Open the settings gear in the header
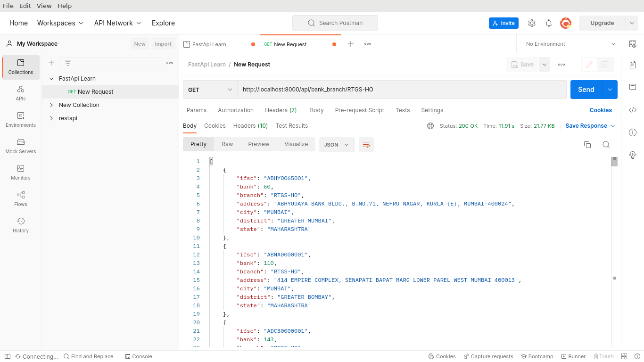Image resolution: width=644 pixels, height=362 pixels. (532, 23)
